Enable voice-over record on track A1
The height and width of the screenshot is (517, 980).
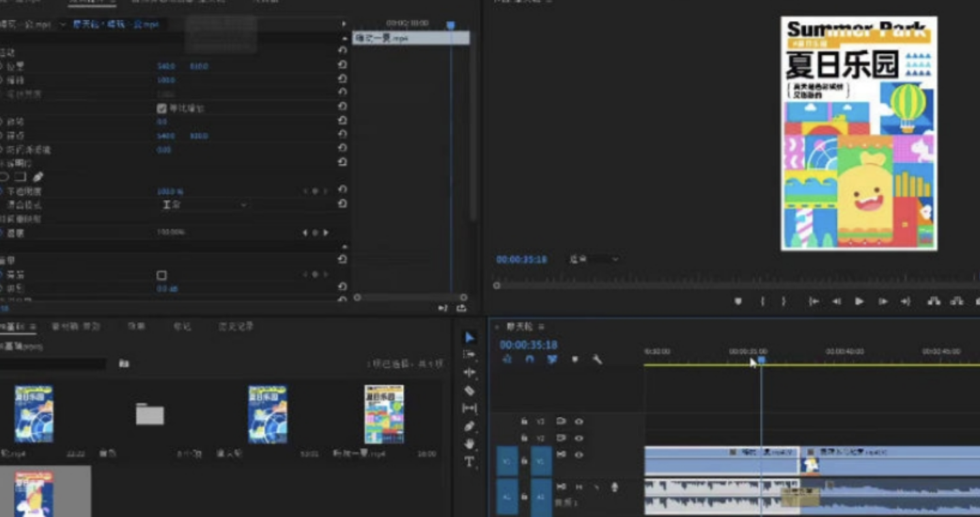[614, 487]
